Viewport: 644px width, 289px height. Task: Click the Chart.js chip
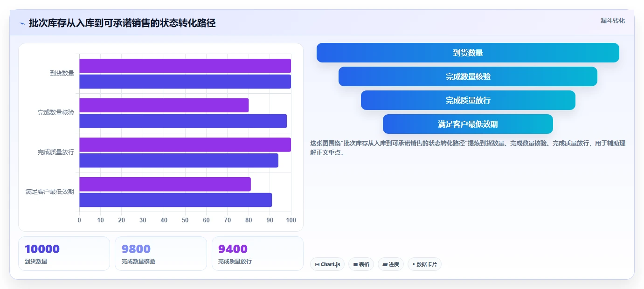[x=327, y=264]
